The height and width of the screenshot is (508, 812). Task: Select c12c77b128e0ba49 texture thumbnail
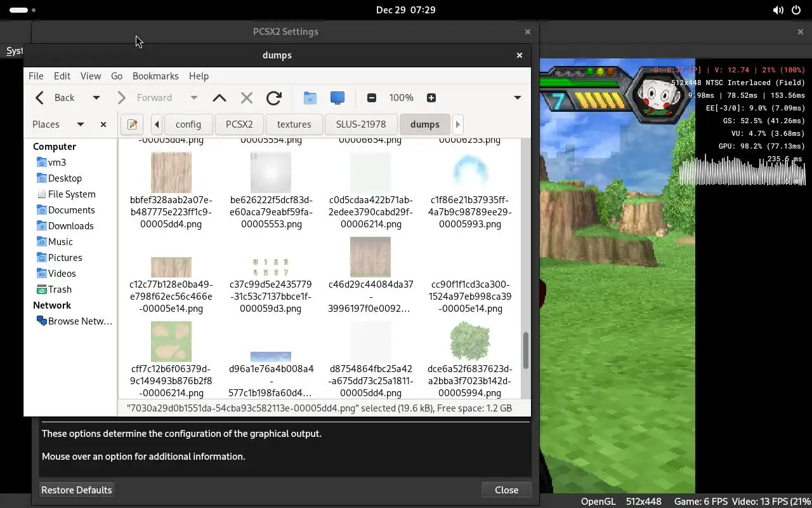pyautogui.click(x=171, y=267)
